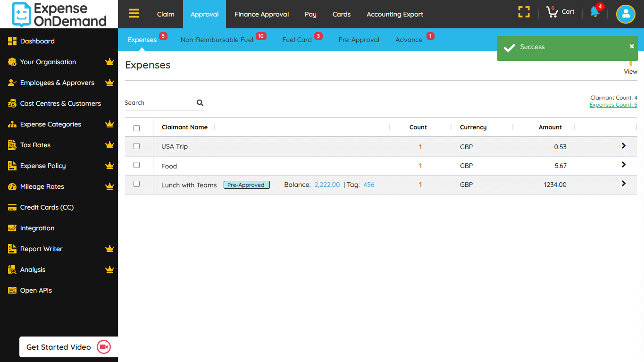Screen dimensions: 644x362
Task: Switch to the Fuel Card tab
Action: click(x=297, y=40)
